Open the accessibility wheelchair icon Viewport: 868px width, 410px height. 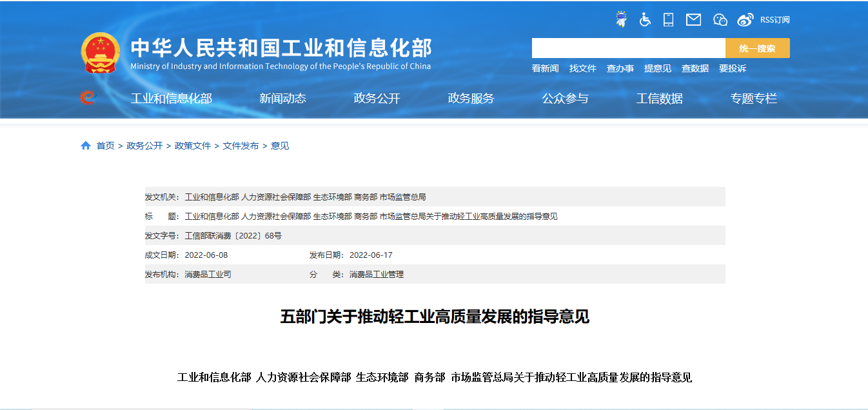click(x=643, y=19)
